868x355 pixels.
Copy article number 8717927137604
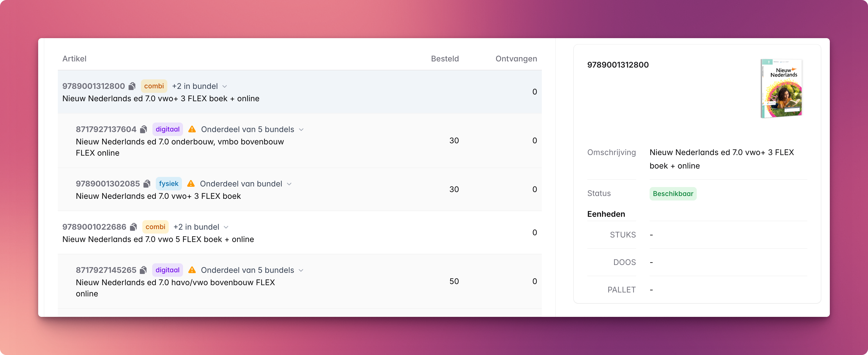point(143,129)
